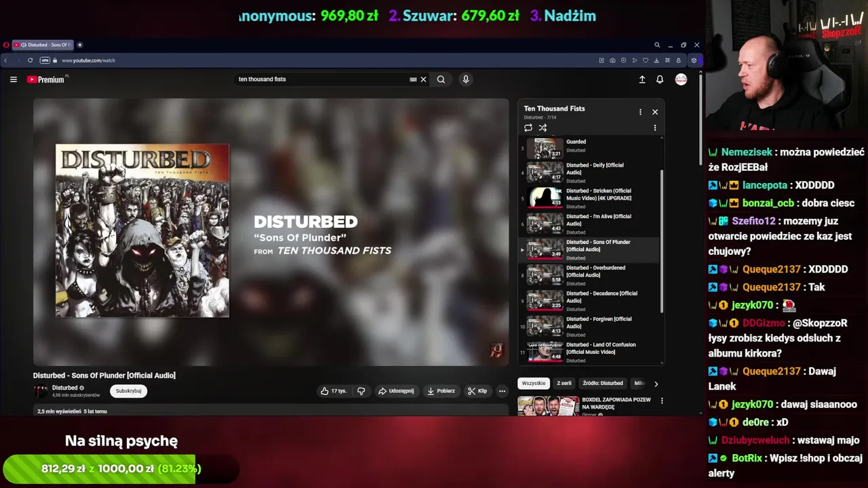Click the Pobierz download button
Viewport: 868px width, 488px height.
pyautogui.click(x=441, y=391)
